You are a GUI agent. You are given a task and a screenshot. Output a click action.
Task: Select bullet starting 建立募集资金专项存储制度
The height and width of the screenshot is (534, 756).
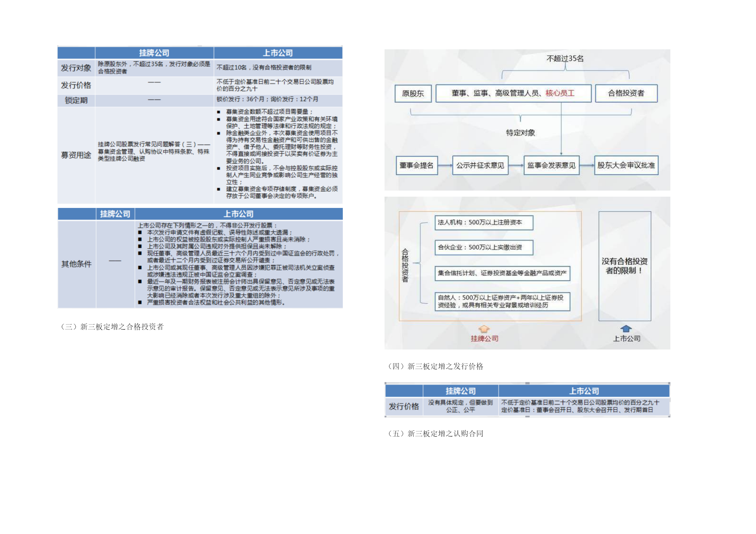(277, 192)
